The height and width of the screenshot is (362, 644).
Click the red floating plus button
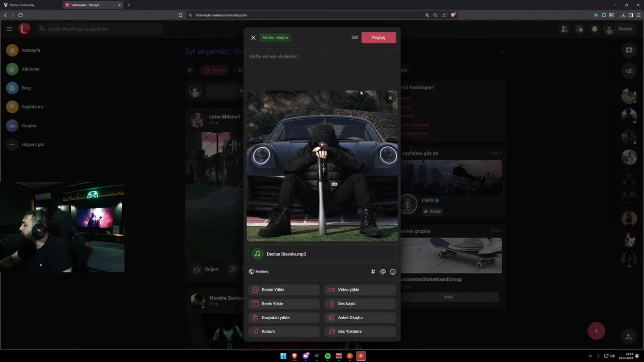(596, 331)
